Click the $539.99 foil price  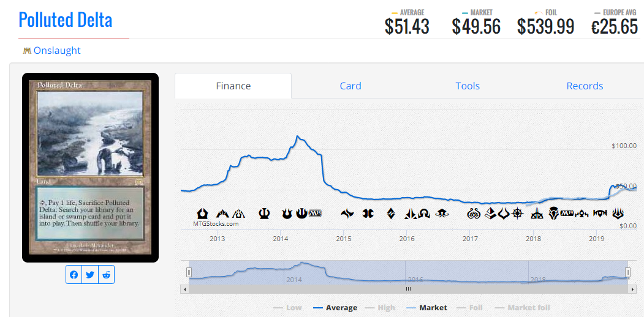tap(545, 27)
